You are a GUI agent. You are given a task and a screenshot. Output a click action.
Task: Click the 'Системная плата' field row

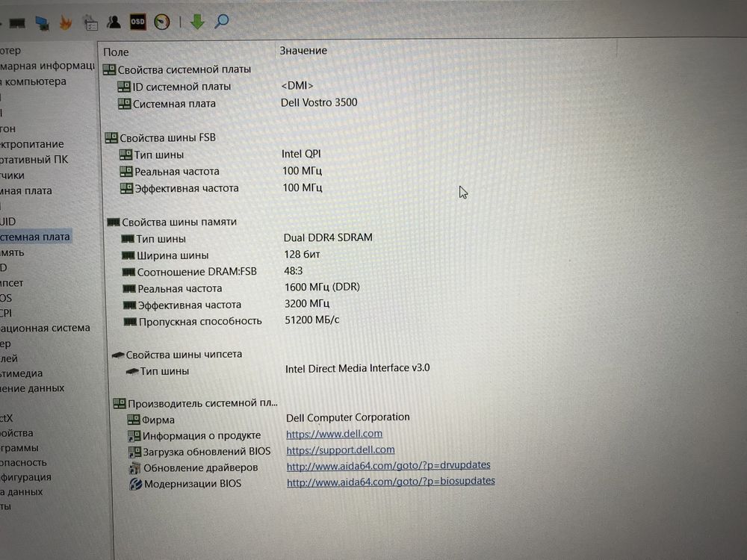coord(238,103)
